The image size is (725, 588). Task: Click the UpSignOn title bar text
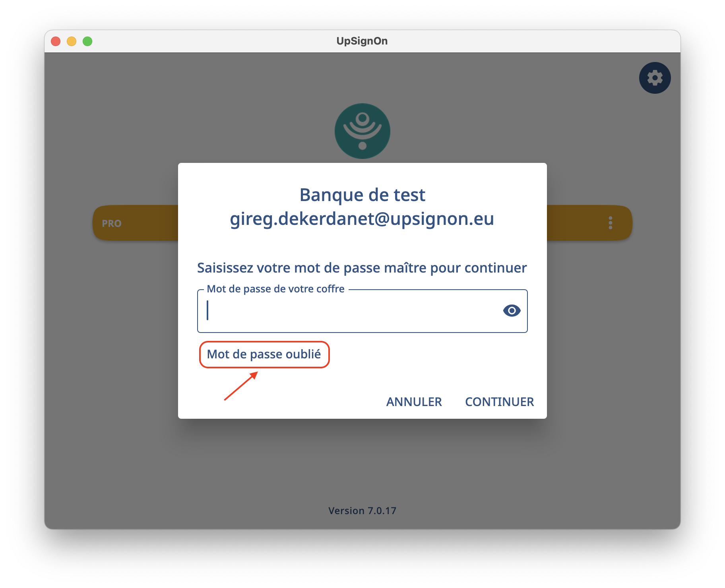pyautogui.click(x=362, y=41)
